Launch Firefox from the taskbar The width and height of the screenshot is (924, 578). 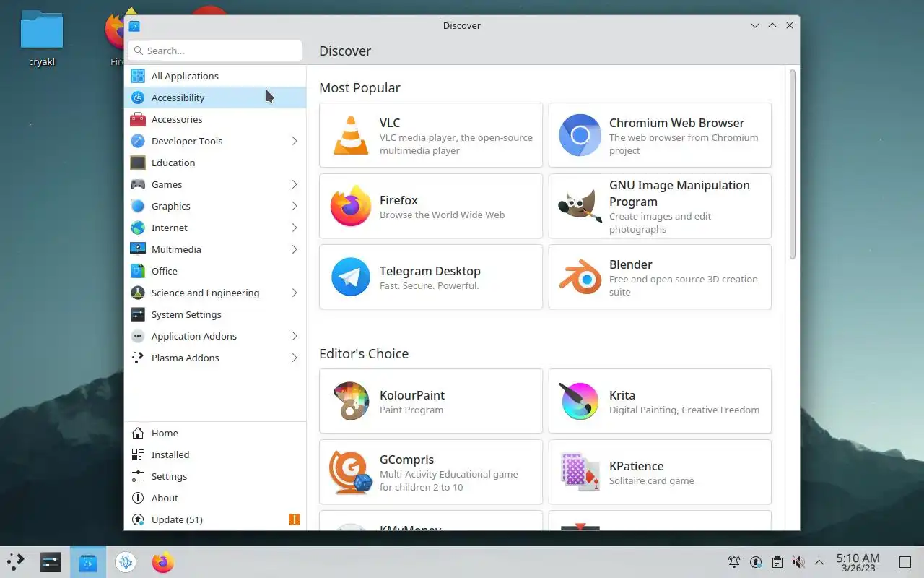(163, 562)
